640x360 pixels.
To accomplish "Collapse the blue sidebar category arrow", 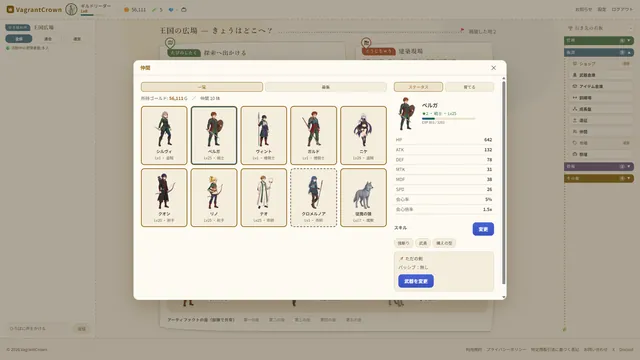I will coord(629,52).
